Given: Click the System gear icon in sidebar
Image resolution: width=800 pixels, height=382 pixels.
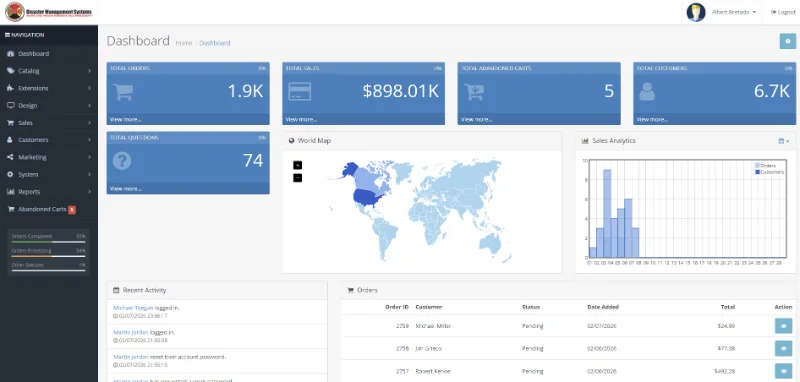Looking at the screenshot, I should point(10,174).
